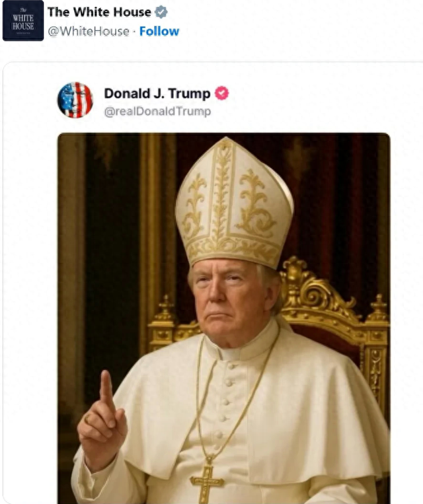Click the row of white cassock buttons
Viewport: 423px width, 504px height.
click(226, 402)
